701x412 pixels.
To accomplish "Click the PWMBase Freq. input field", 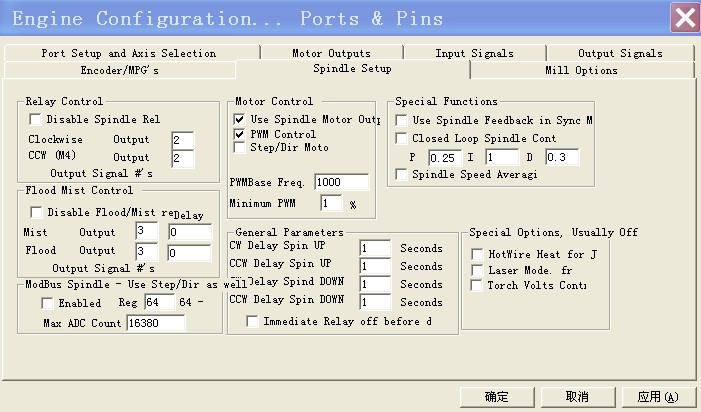I will pos(341,182).
